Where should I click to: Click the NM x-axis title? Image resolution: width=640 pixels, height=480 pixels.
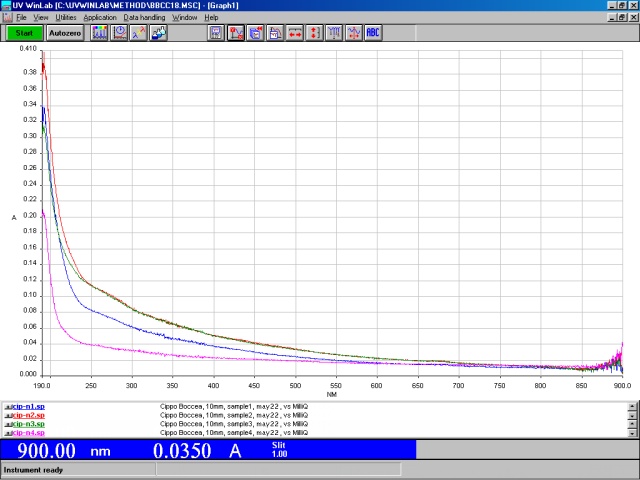(331, 395)
